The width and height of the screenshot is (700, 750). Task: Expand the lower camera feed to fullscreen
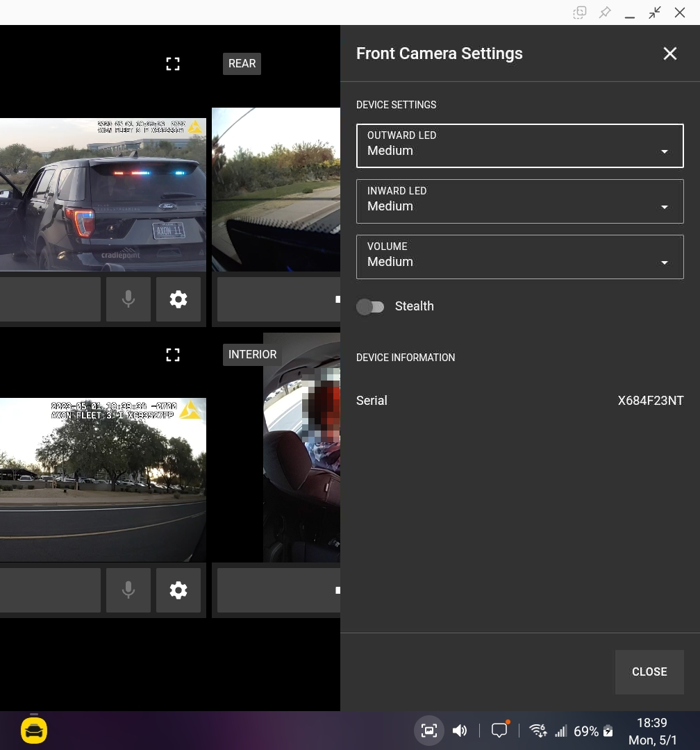tap(173, 355)
